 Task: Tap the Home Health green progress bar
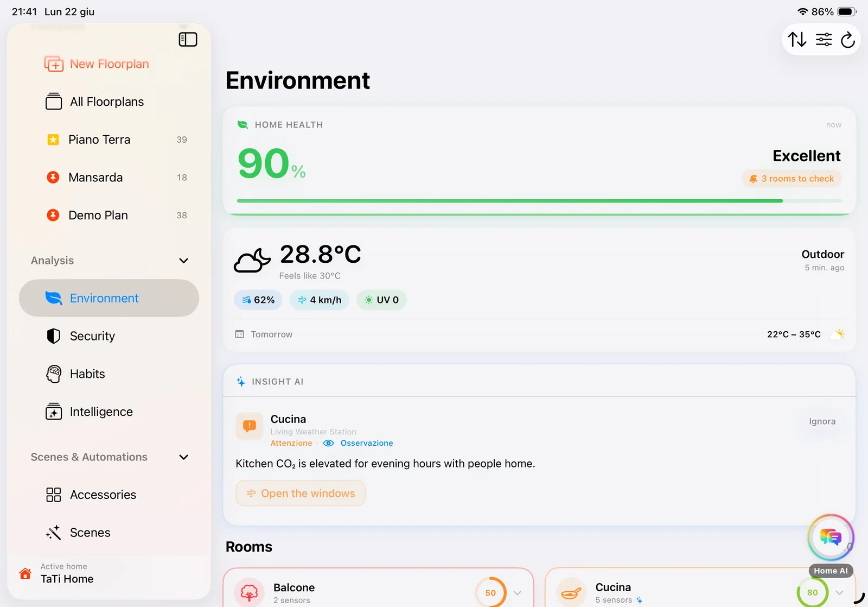coord(539,201)
